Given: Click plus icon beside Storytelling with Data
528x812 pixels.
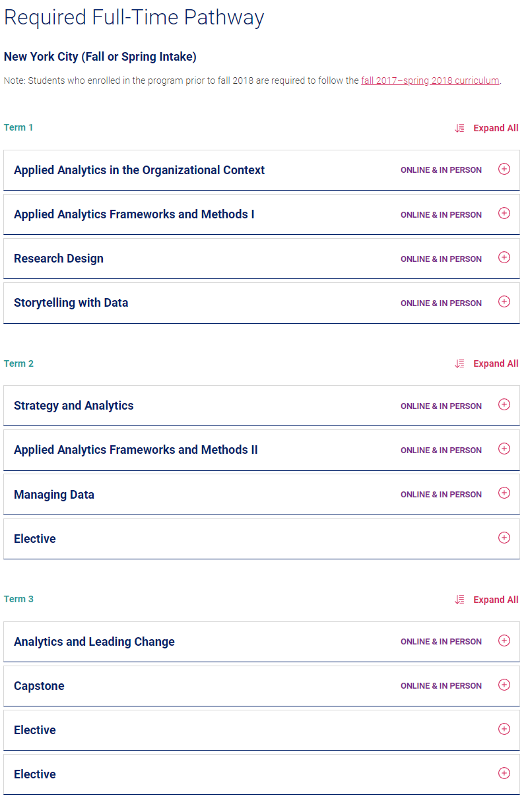Looking at the screenshot, I should (x=504, y=301).
